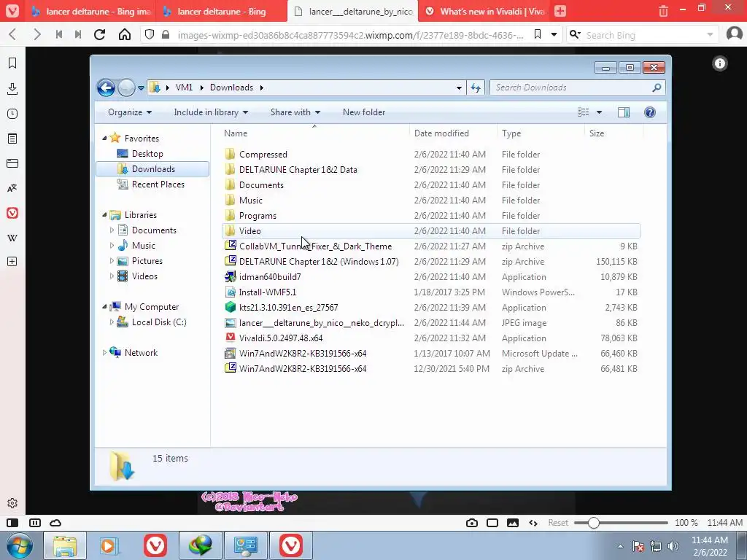
Task: Open closed tabs trash can
Action: (663, 11)
